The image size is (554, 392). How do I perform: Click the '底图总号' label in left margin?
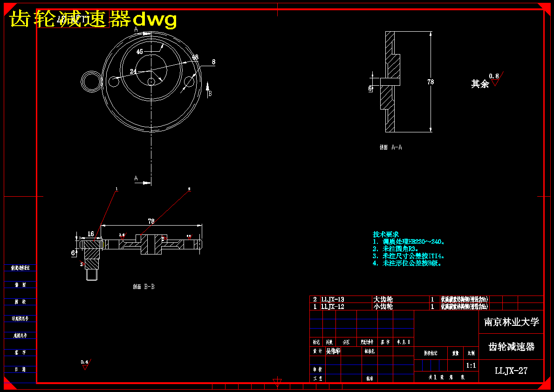coord(20,336)
